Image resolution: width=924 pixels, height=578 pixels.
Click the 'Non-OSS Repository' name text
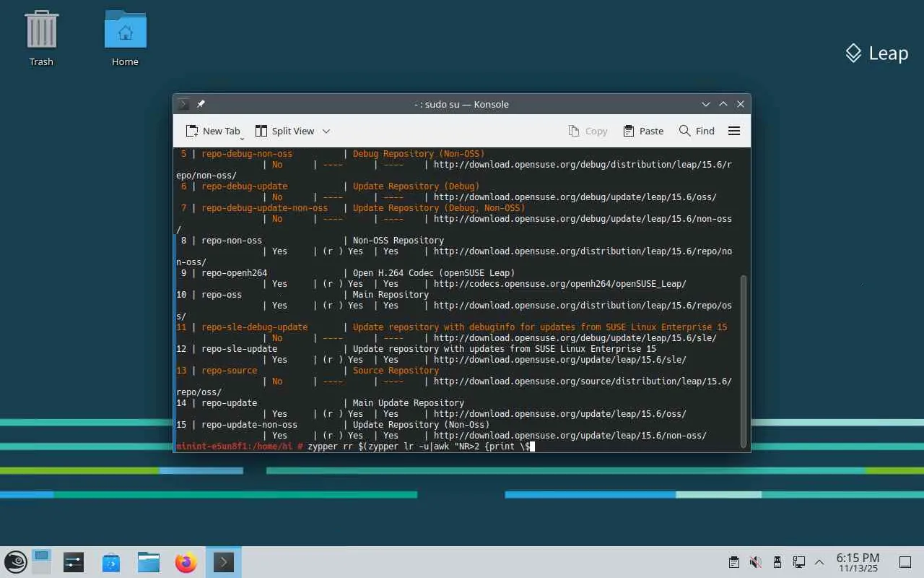[398, 241]
